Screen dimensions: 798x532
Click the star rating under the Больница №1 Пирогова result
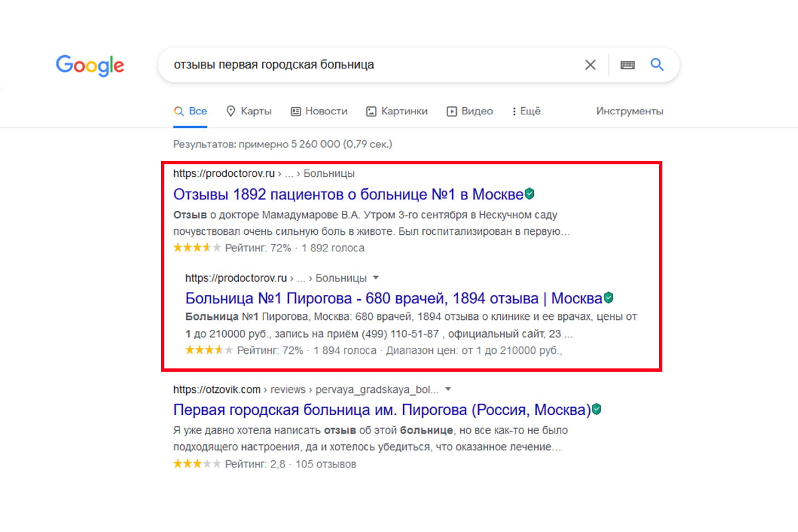click(208, 349)
